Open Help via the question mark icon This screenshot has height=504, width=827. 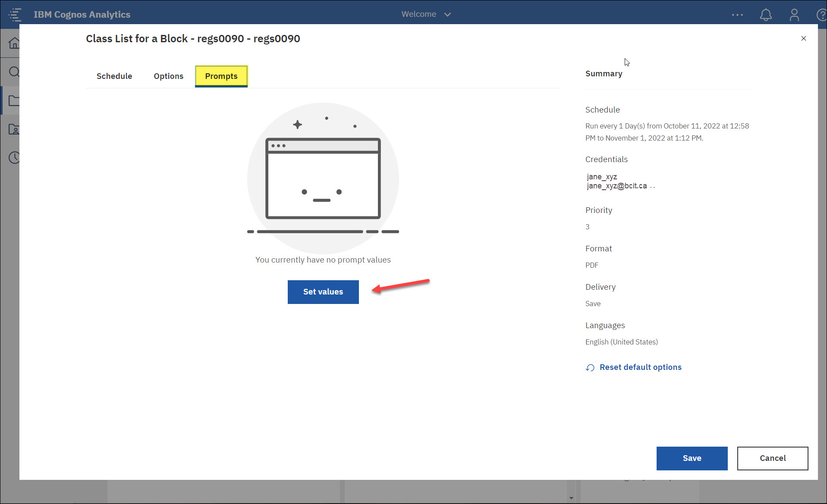(x=821, y=14)
